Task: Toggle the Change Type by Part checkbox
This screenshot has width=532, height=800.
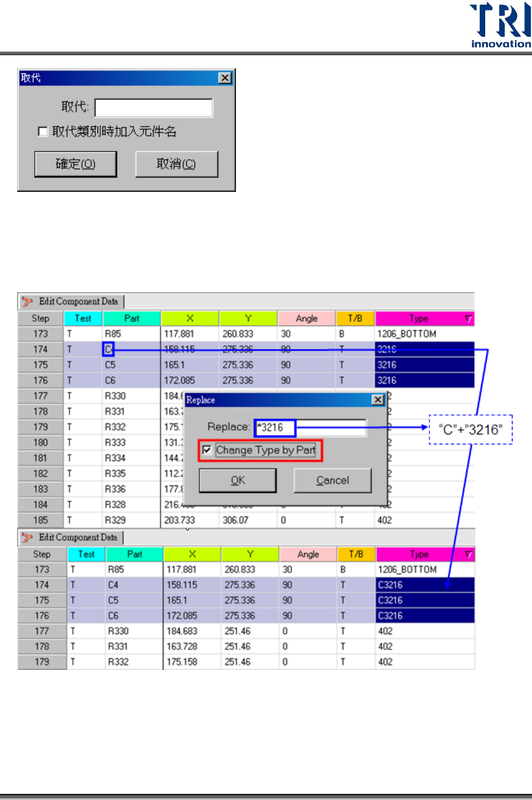Action: (x=207, y=450)
